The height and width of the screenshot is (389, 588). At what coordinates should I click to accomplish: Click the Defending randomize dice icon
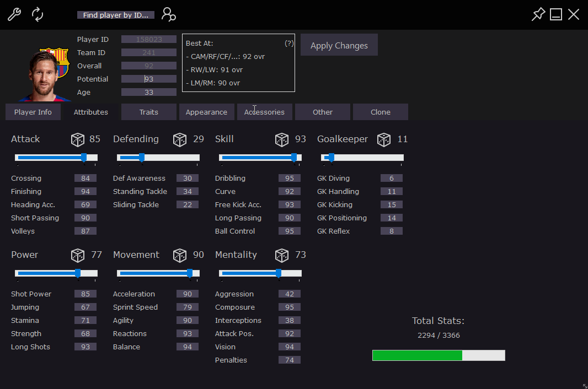point(180,139)
